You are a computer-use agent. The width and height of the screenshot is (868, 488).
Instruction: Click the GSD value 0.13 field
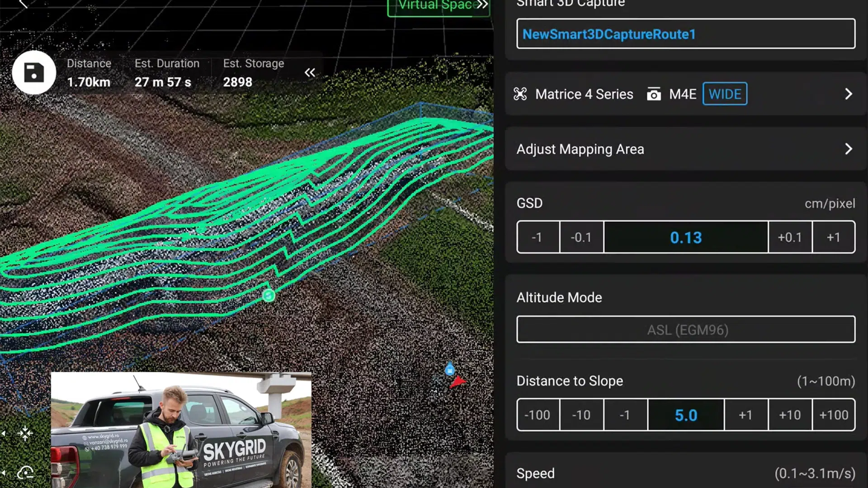pos(685,237)
